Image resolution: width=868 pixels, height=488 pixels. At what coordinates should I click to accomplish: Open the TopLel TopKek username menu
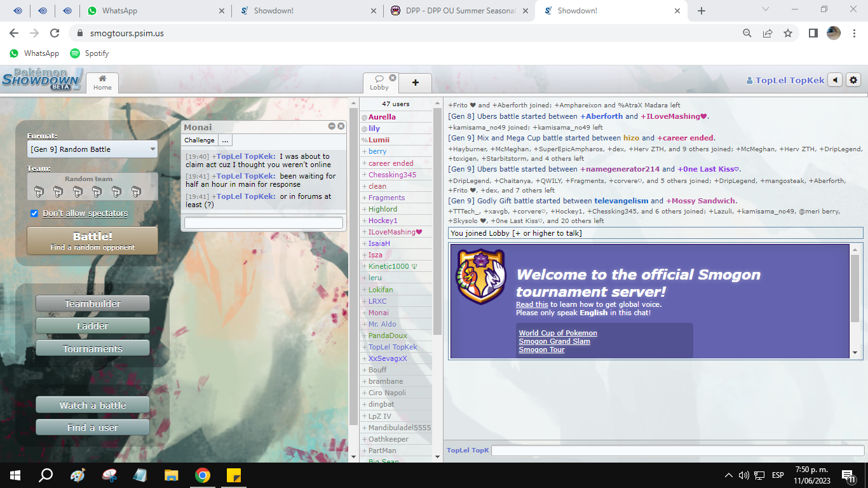pyautogui.click(x=785, y=80)
